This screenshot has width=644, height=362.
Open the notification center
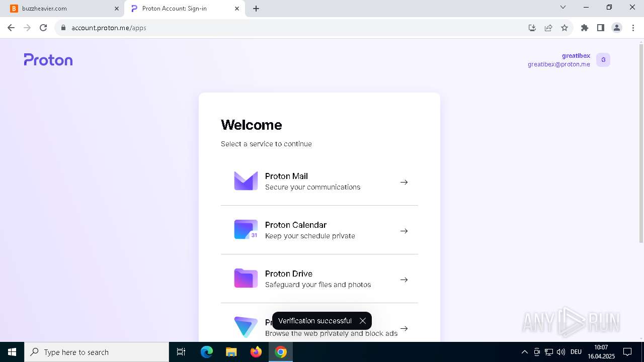(628, 352)
